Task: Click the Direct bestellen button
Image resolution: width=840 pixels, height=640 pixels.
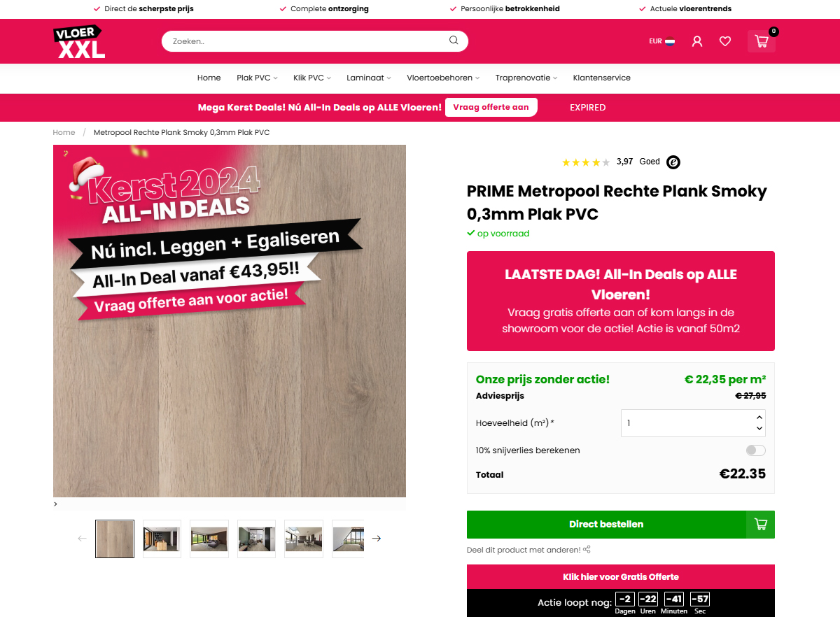Action: [x=606, y=525]
